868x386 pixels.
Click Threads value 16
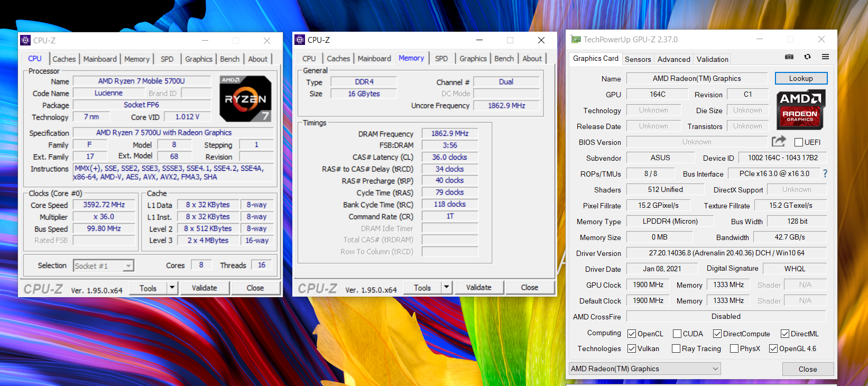pos(262,265)
